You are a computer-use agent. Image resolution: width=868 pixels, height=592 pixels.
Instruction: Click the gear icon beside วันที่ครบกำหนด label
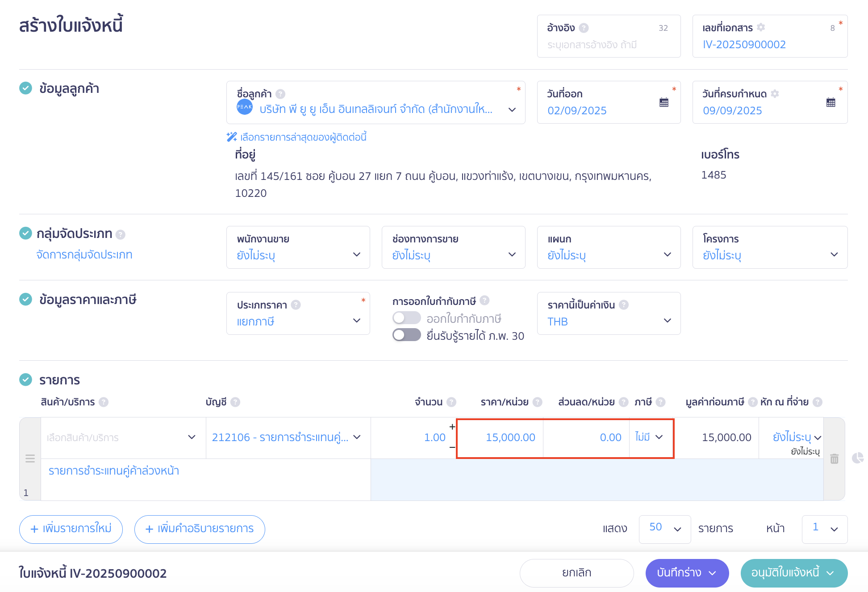click(776, 93)
